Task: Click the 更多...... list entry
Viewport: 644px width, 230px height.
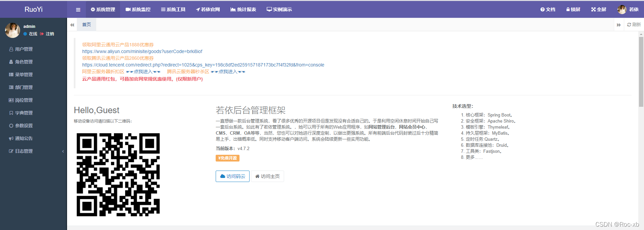Action: click(x=474, y=157)
